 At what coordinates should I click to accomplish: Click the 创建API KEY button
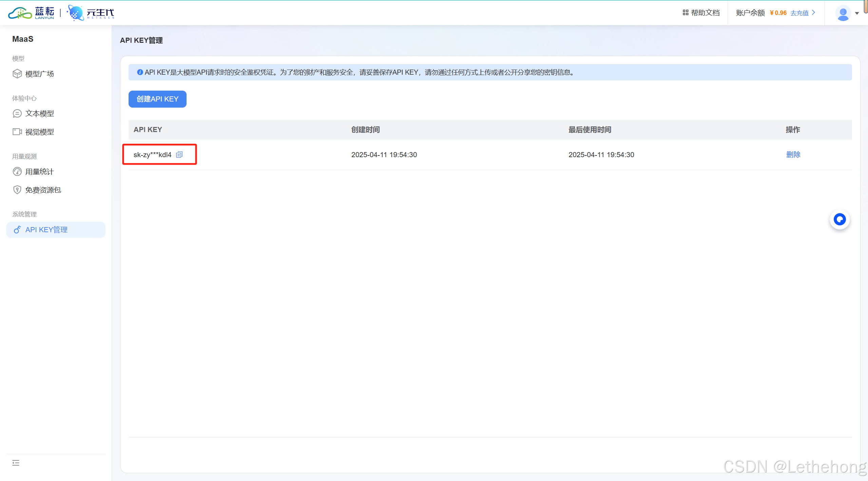click(157, 99)
